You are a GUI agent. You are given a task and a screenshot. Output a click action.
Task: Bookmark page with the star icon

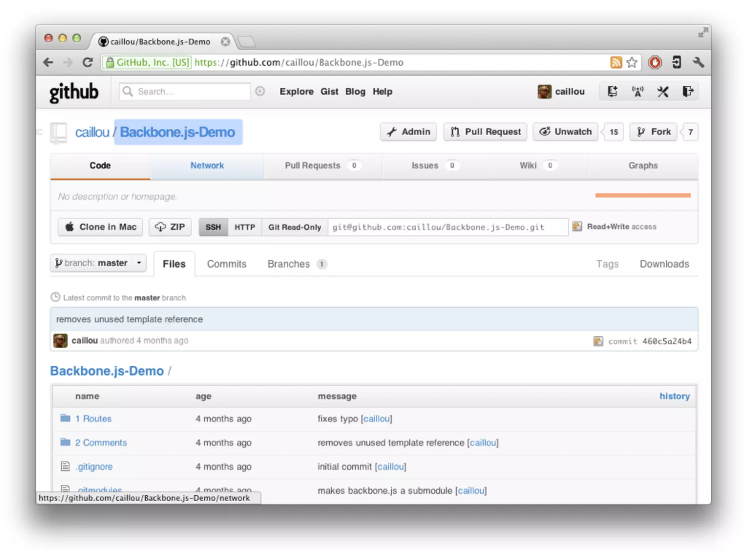click(x=632, y=62)
